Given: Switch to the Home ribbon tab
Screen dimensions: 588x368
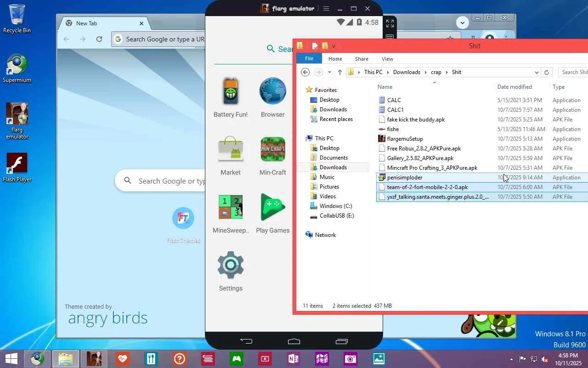Looking at the screenshot, I should pos(335,59).
